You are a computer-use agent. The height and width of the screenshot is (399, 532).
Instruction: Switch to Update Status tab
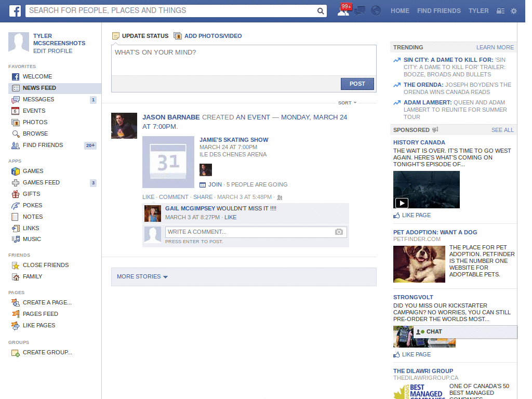tap(140, 36)
